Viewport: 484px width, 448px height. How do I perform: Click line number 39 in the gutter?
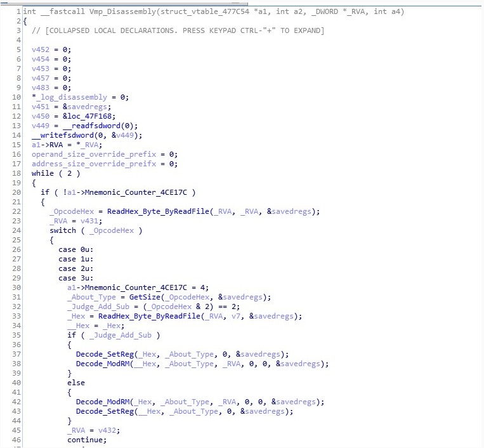(16, 374)
